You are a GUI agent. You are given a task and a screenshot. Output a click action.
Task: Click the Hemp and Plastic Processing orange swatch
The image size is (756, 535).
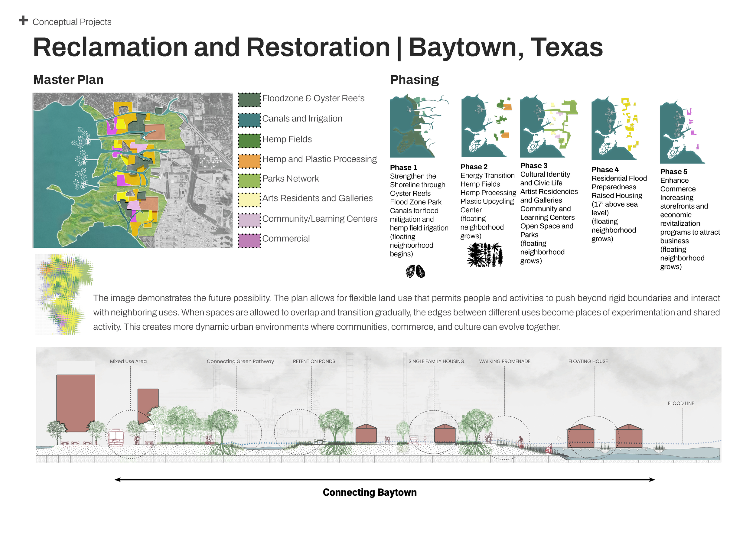(249, 161)
